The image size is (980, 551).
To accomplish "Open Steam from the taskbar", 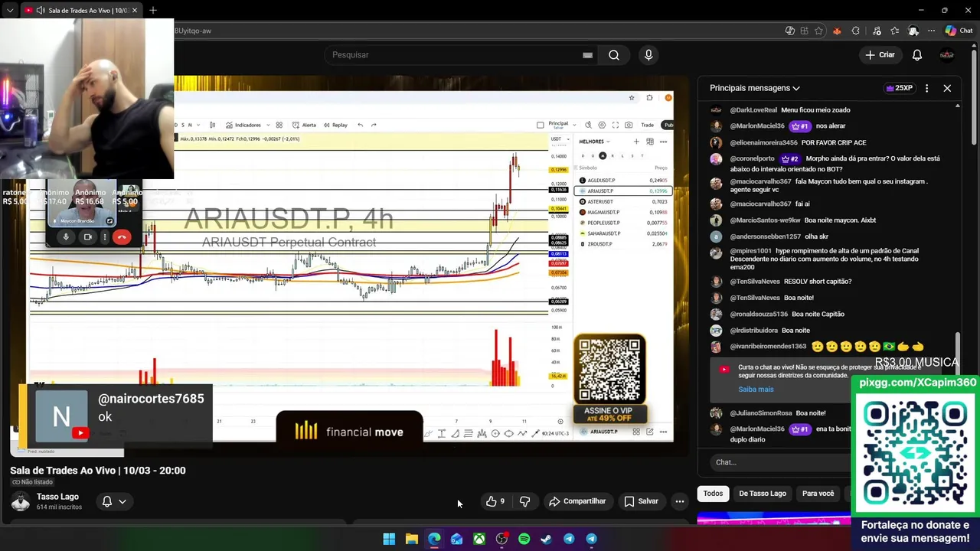I will pyautogui.click(x=546, y=539).
